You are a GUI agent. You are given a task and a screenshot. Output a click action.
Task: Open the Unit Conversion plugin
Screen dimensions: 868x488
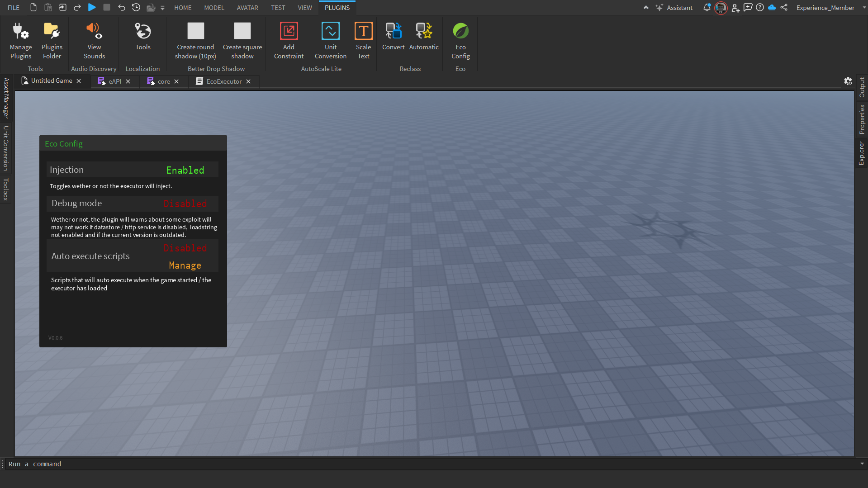[x=331, y=41]
